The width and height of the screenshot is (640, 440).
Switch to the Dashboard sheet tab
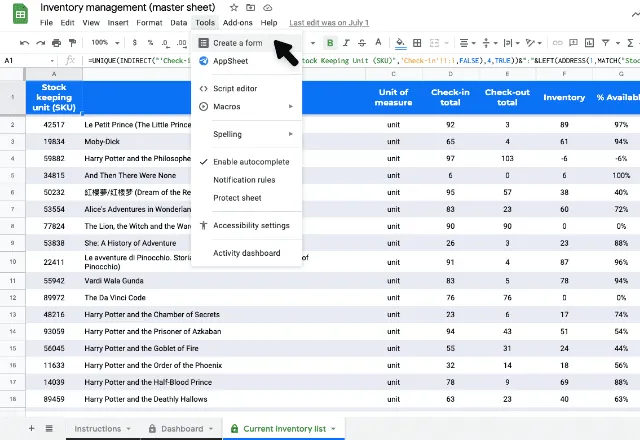(x=180, y=429)
